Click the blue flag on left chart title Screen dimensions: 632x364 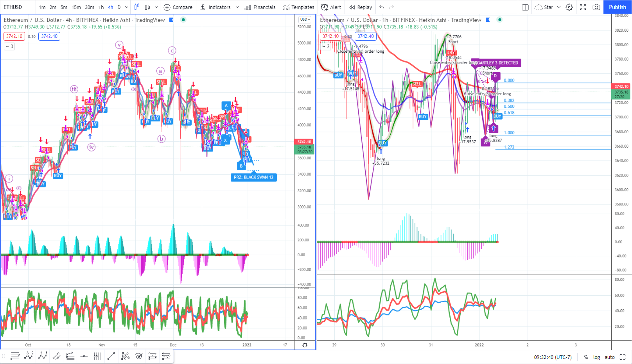click(171, 20)
